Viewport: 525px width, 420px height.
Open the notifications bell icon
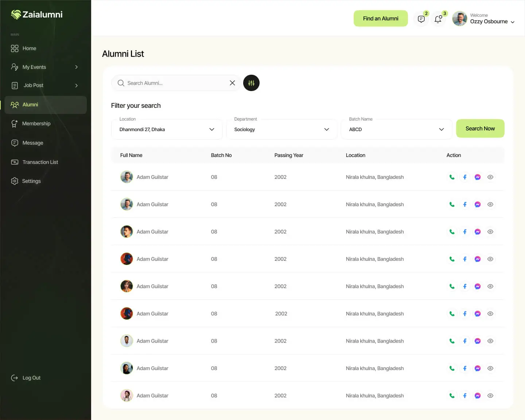coord(438,19)
